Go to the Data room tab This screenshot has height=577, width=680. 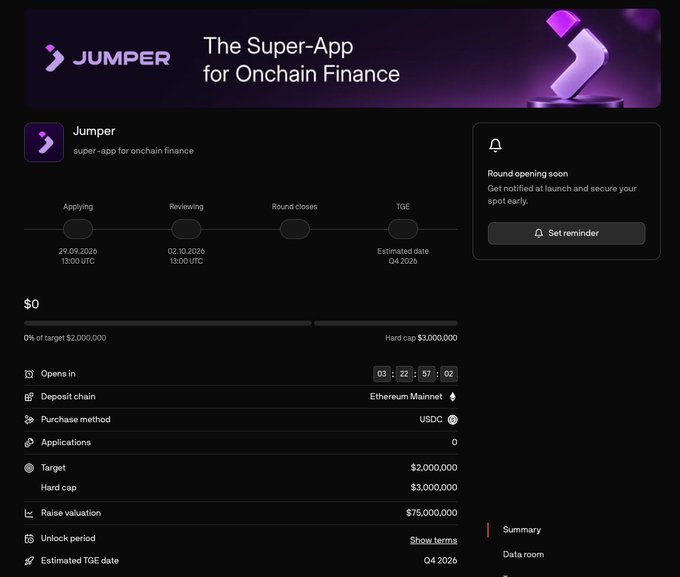coord(523,554)
